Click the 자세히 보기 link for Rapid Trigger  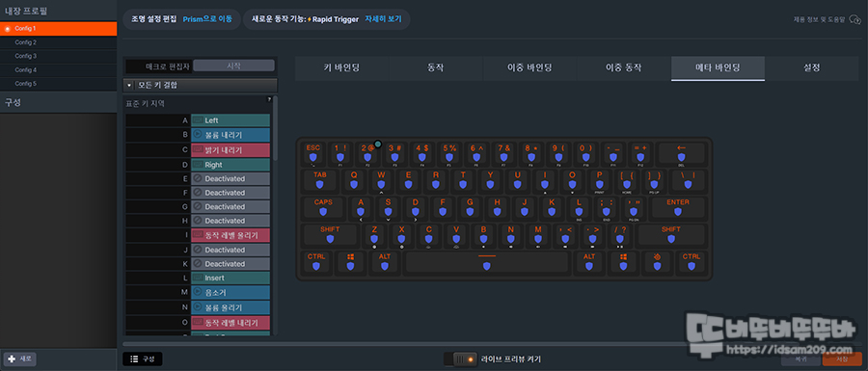383,19
